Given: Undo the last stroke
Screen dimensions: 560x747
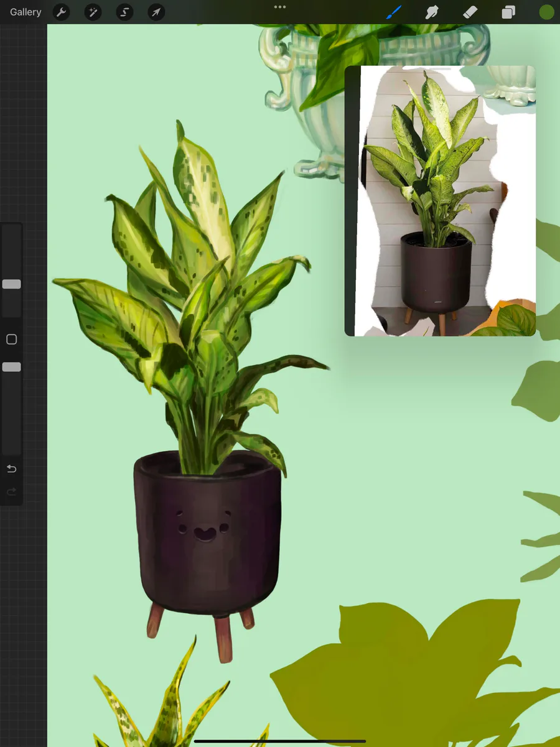Looking at the screenshot, I should (11, 468).
